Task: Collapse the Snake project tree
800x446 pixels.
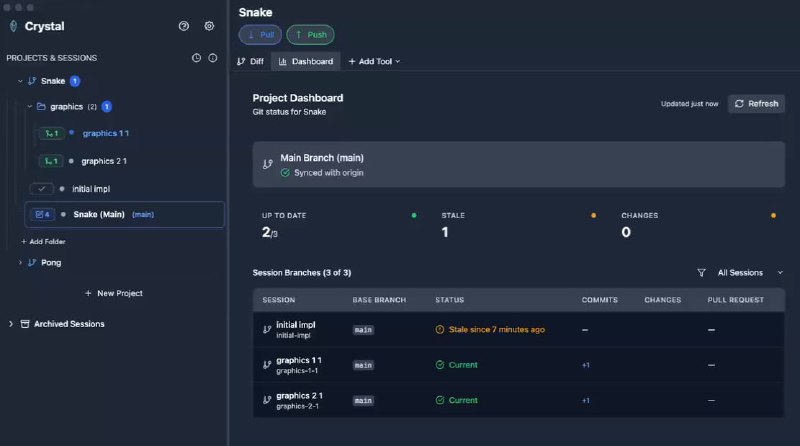Action: click(x=19, y=81)
